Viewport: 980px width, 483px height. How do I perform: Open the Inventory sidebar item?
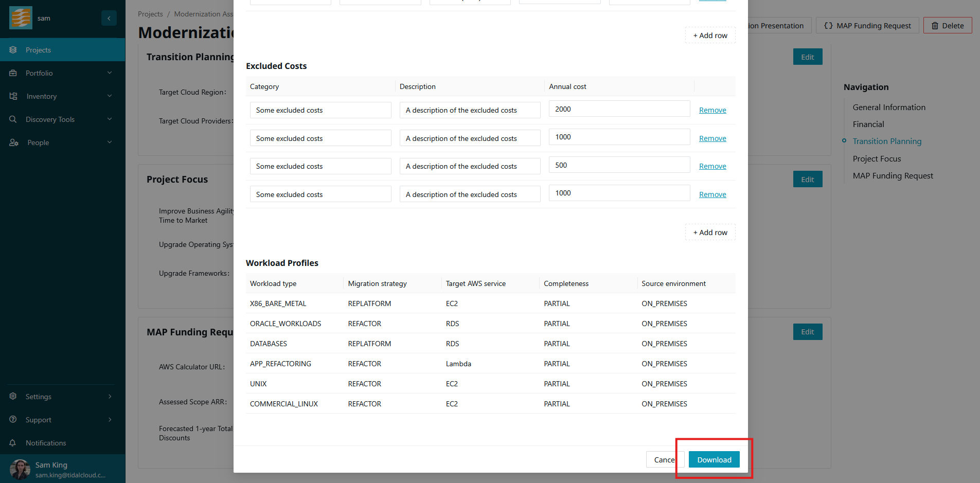[62, 96]
